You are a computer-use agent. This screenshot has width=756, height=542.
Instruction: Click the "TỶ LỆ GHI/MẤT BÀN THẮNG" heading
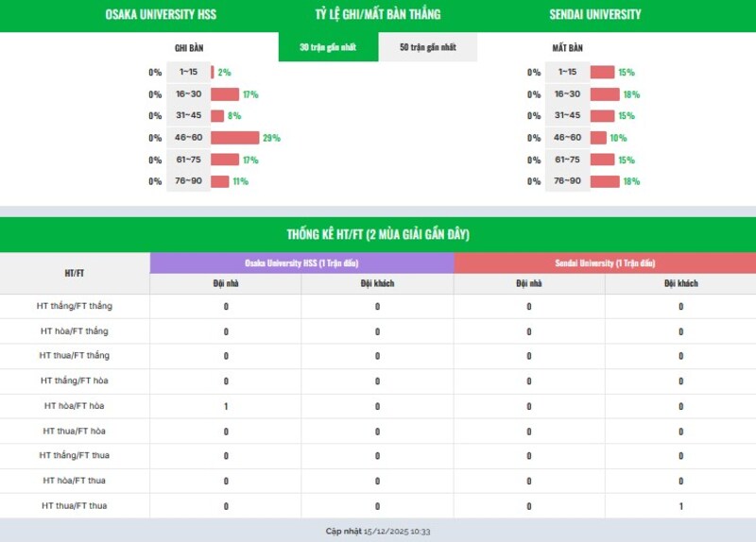[x=378, y=14]
